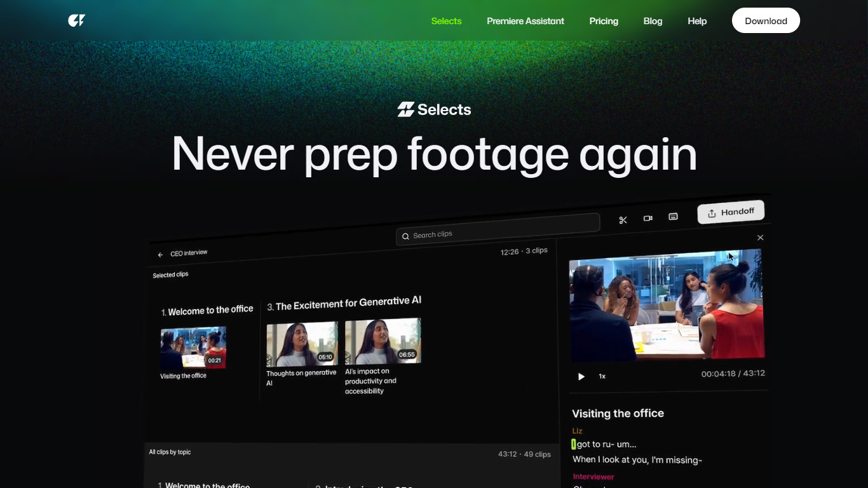Click the Download button
This screenshot has width=868, height=488.
(766, 21)
